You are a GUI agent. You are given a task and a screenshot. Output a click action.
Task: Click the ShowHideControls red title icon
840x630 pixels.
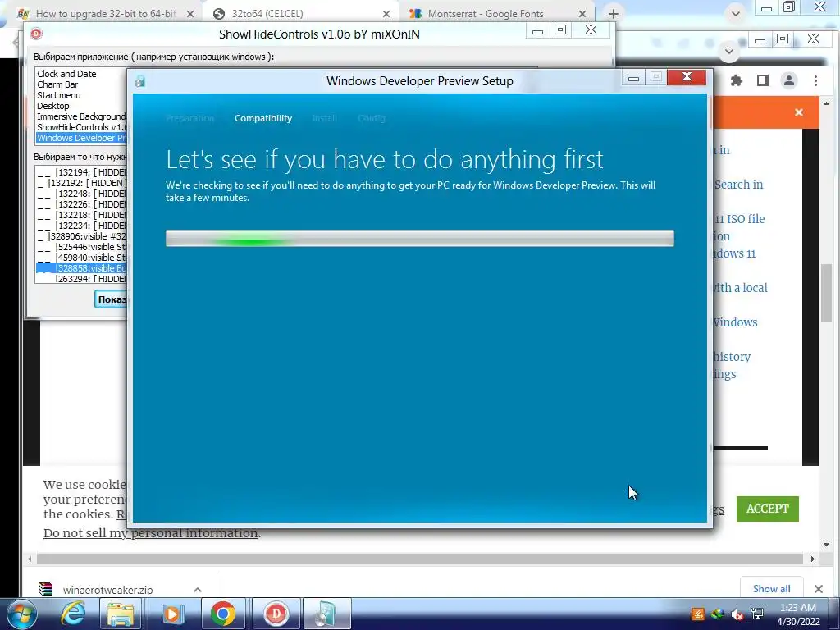(x=36, y=34)
